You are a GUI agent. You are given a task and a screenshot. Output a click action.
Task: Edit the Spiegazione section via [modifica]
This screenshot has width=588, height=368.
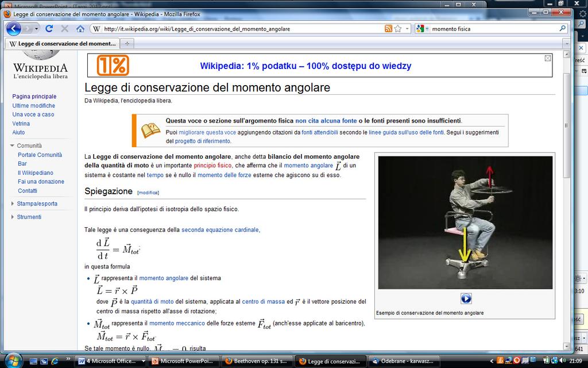tap(148, 193)
